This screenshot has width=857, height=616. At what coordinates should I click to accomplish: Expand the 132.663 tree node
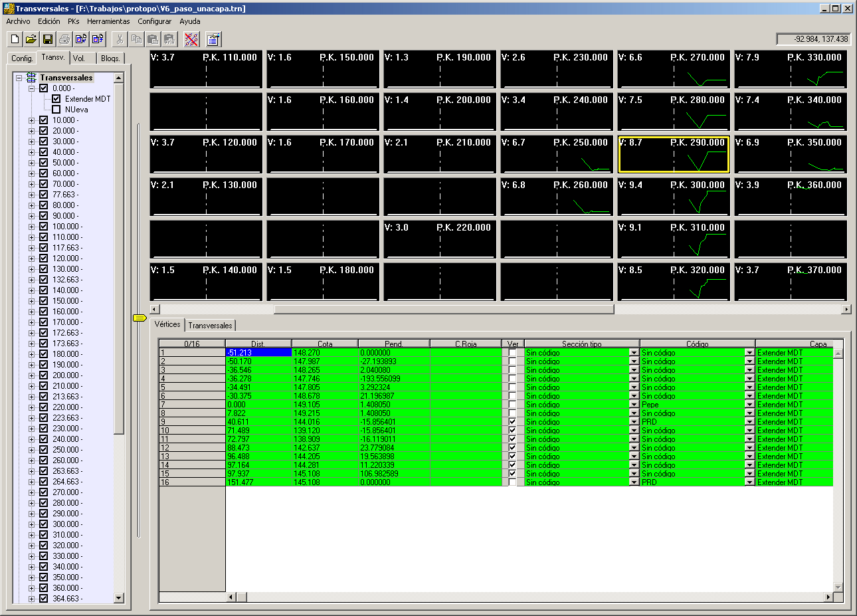pos(31,280)
